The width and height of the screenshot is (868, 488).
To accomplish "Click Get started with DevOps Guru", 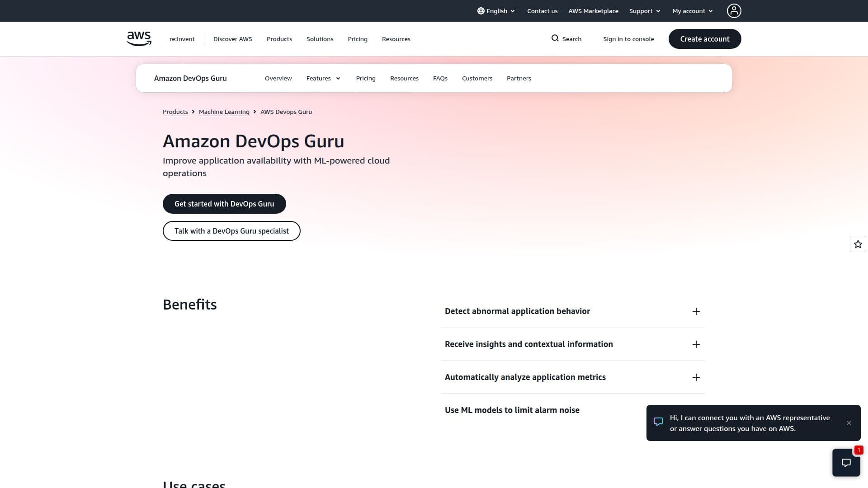I will [x=224, y=204].
